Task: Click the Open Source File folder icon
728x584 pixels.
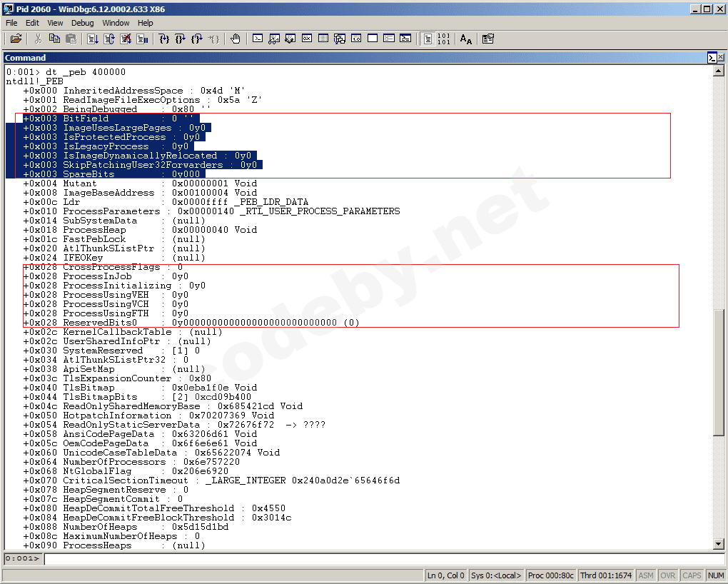Action: tap(16, 39)
